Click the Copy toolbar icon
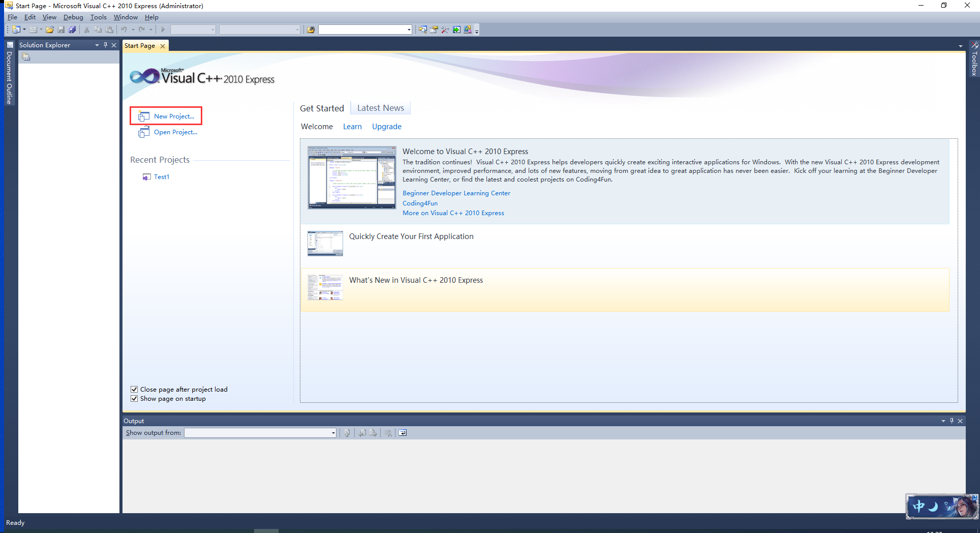980x533 pixels. coord(98,29)
